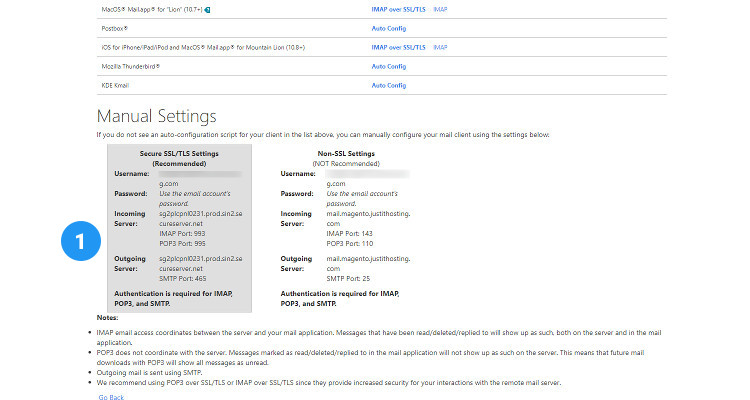This screenshot has width=750, height=400.
Task: Select the IMAP Port: 143 text
Action: coord(349,233)
